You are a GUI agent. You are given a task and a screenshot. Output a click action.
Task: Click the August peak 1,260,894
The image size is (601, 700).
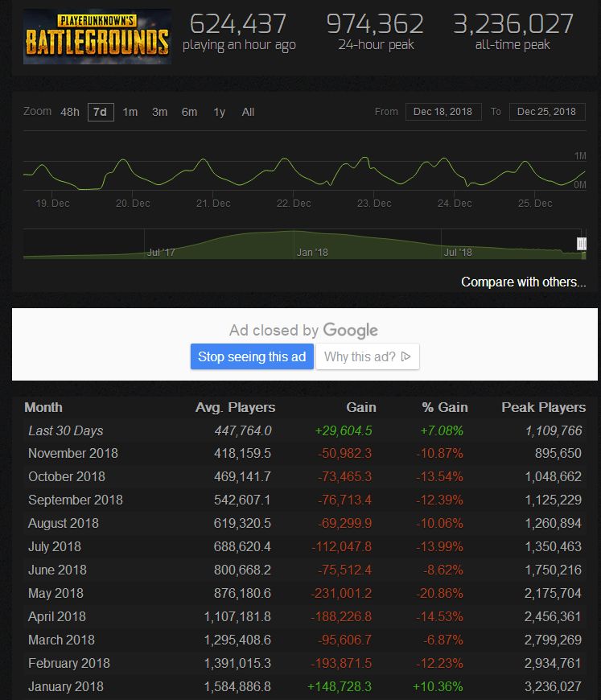pos(554,523)
